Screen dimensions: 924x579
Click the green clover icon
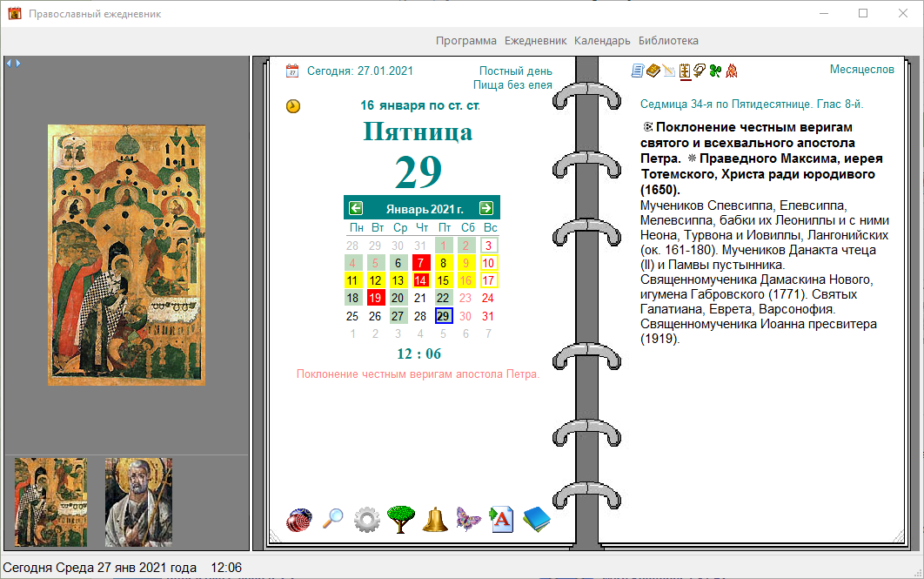coord(715,71)
